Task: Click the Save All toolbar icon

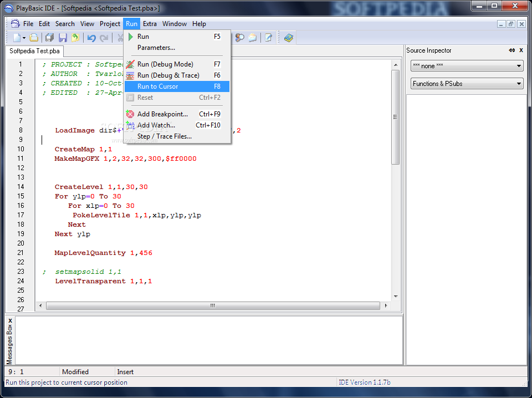Action: [x=49, y=38]
